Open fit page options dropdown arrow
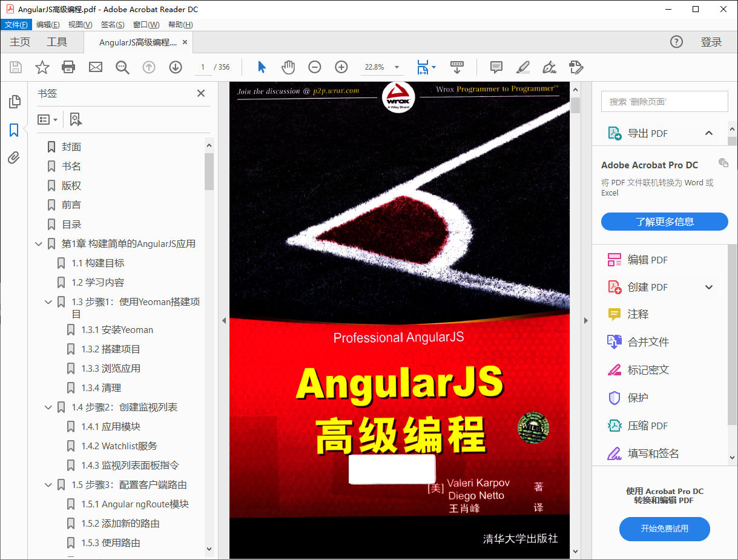 click(433, 67)
